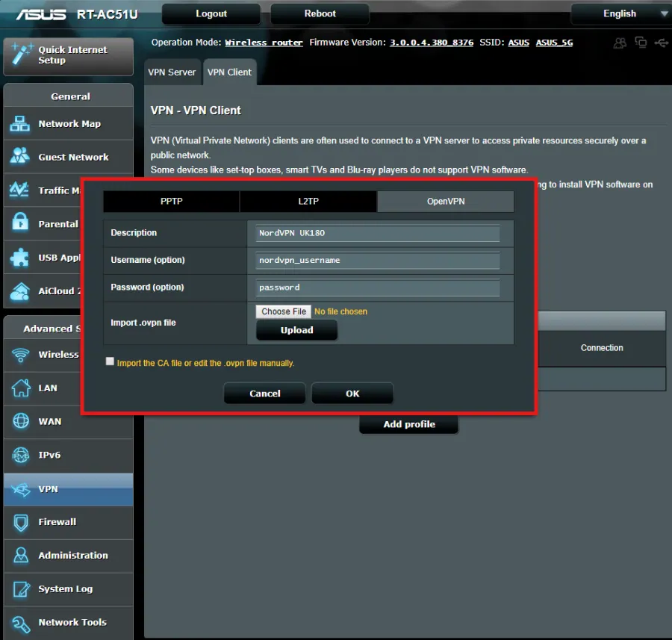The image size is (672, 640).
Task: Open Quick Internet Setup wand icon
Action: click(x=22, y=55)
